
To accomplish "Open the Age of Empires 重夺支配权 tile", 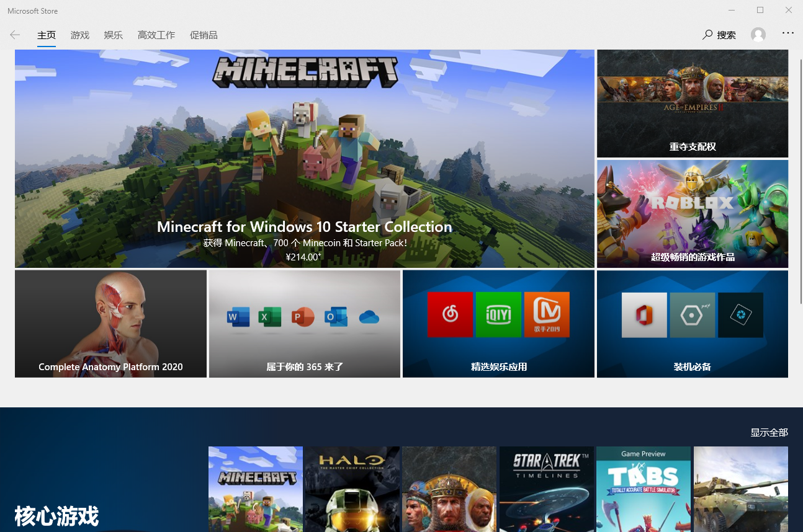I will [693, 104].
